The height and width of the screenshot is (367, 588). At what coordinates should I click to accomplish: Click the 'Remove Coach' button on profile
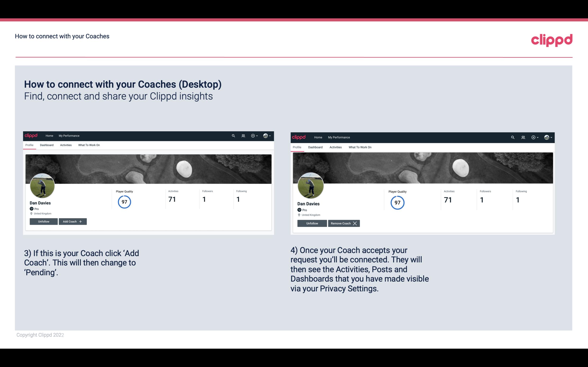pyautogui.click(x=343, y=223)
